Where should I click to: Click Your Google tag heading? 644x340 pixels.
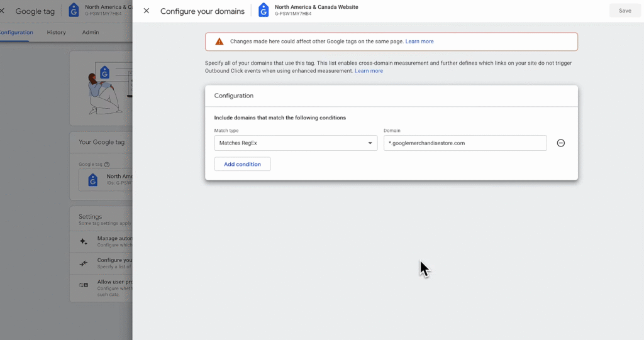coord(101,142)
